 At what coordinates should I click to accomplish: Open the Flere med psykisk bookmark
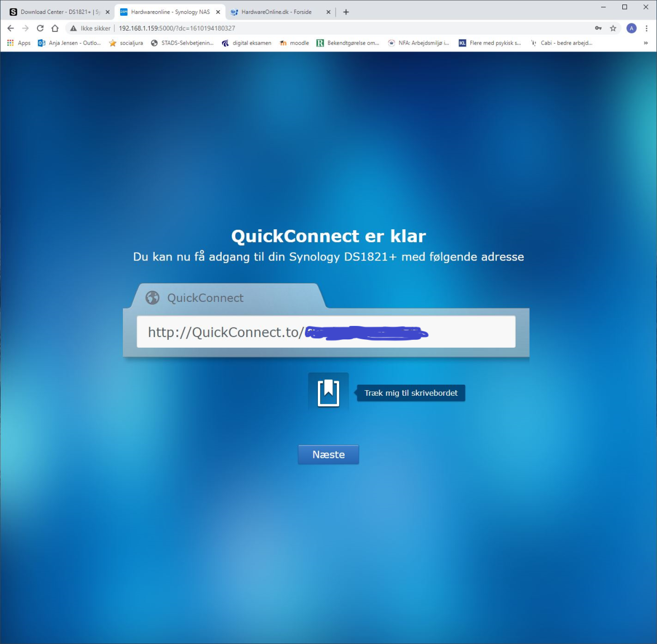tap(490, 42)
